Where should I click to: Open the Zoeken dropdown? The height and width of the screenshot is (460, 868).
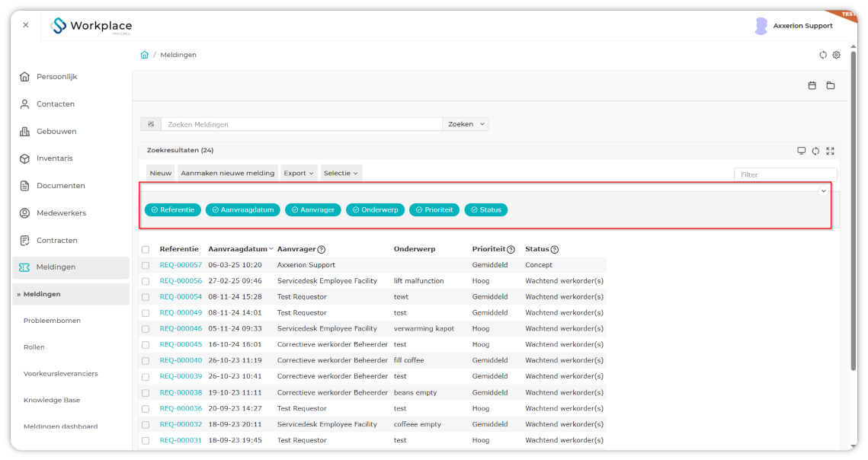(466, 125)
